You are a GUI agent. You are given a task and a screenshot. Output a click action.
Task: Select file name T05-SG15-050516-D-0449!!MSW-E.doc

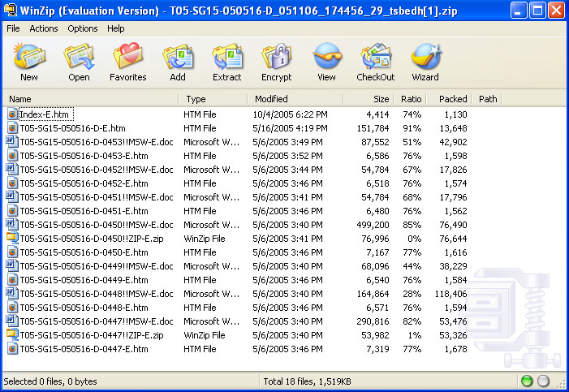coord(97,266)
